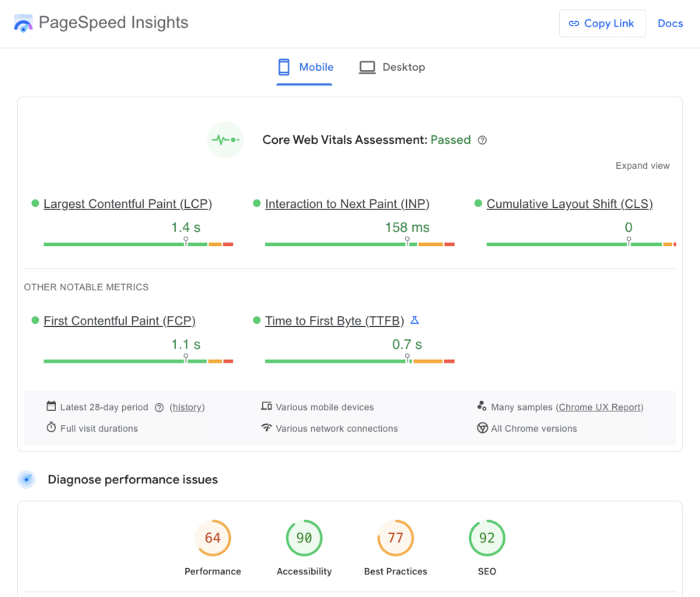
Task: Click the Diagnose performance issues radar icon
Action: tap(26, 479)
